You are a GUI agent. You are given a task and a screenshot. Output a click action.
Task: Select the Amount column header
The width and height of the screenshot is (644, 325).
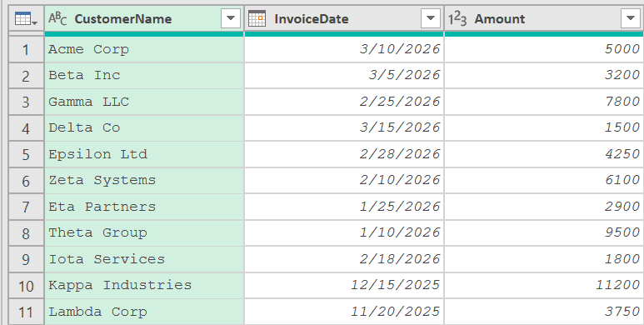point(544,18)
